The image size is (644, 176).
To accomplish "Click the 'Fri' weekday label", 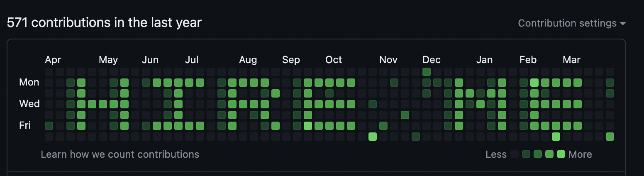I will 25,125.
